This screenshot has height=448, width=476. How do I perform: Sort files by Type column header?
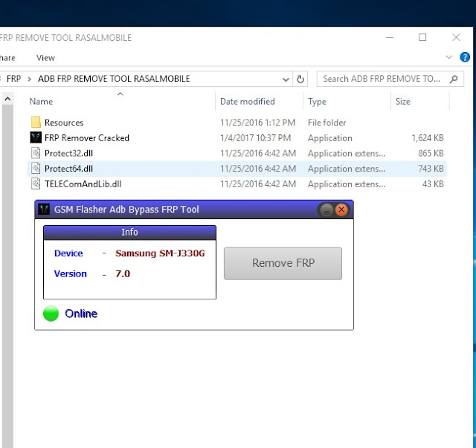[317, 102]
